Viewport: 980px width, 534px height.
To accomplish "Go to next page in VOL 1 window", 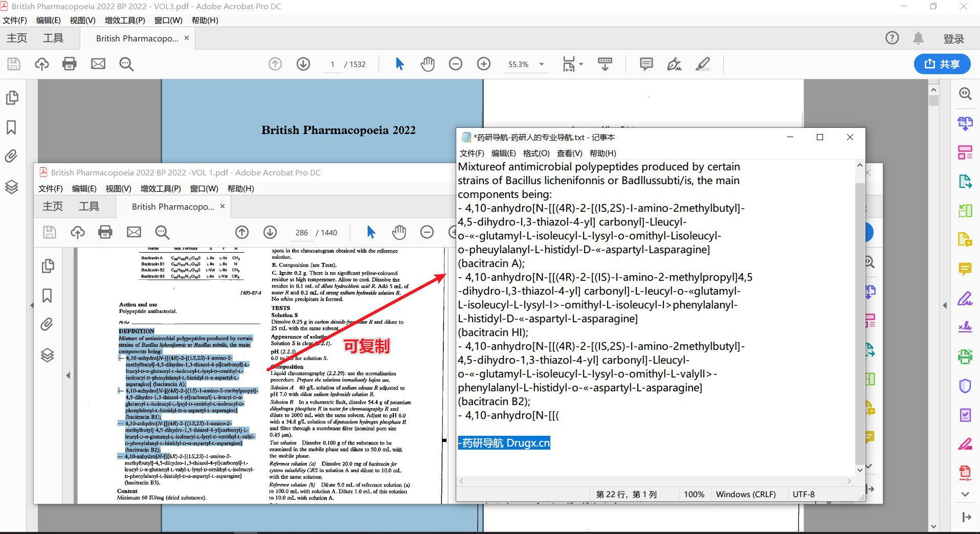I will [x=270, y=232].
